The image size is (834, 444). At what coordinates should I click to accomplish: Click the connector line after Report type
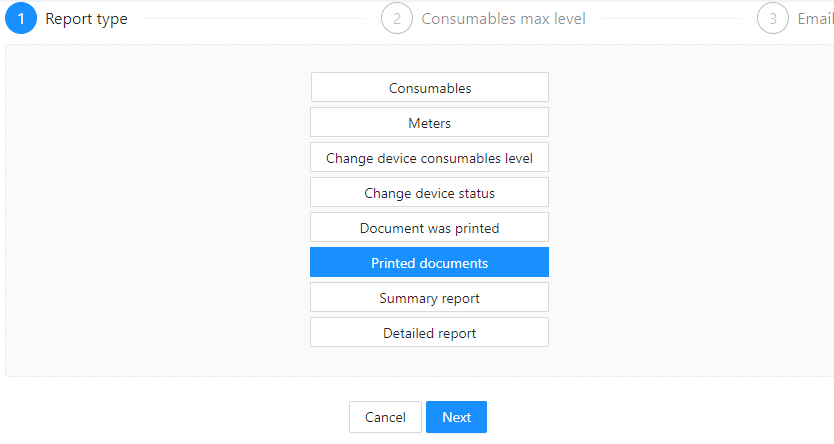254,19
